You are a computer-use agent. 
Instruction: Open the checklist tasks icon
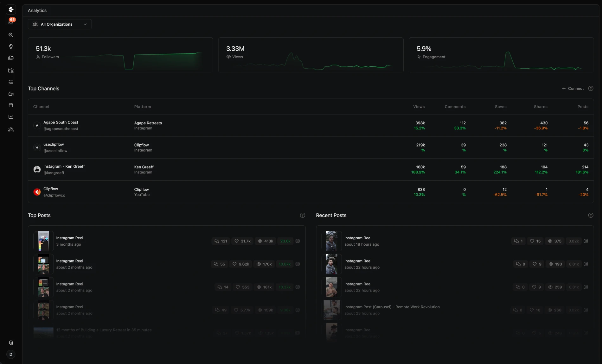point(11,82)
